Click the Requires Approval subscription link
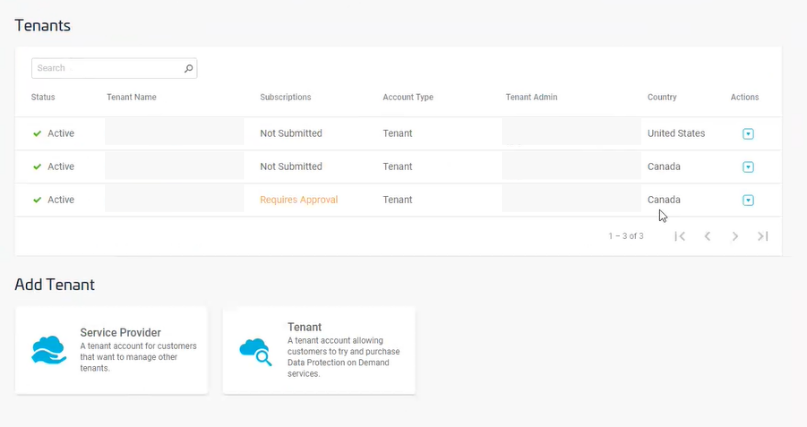 (x=299, y=200)
